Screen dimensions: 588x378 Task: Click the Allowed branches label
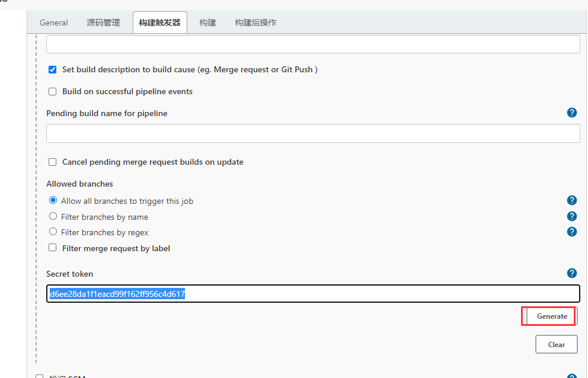[x=79, y=184]
